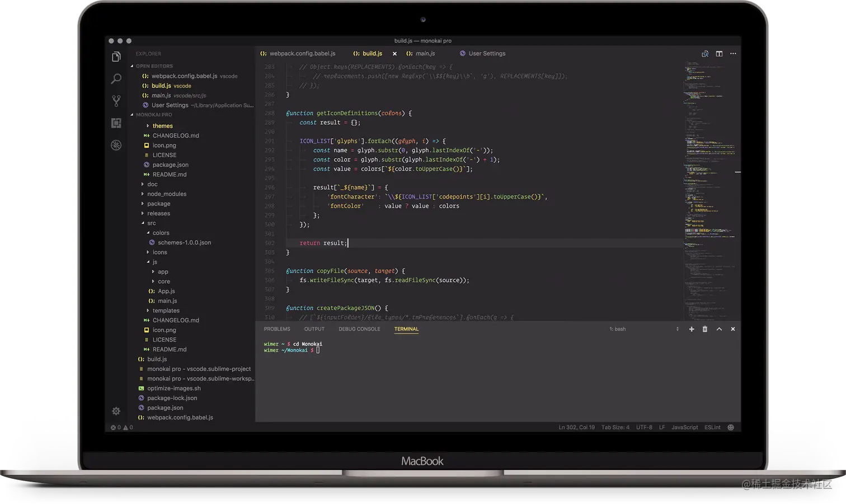The height and width of the screenshot is (504, 846).
Task: Split the editor with the split icon
Action: [719, 54]
